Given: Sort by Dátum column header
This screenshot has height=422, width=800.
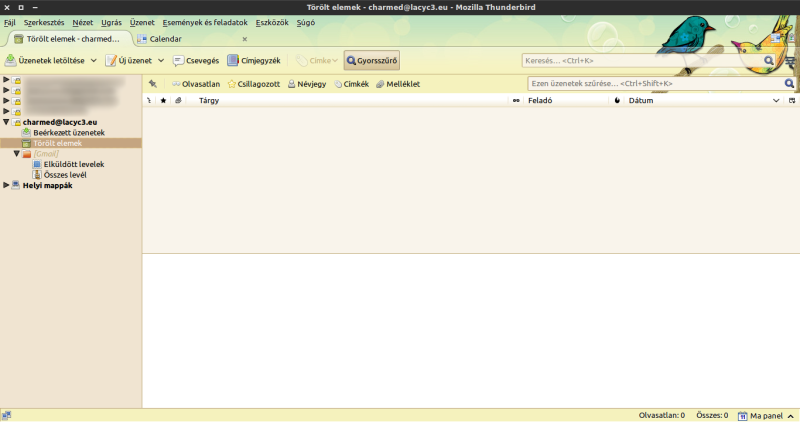Looking at the screenshot, I should coord(704,101).
